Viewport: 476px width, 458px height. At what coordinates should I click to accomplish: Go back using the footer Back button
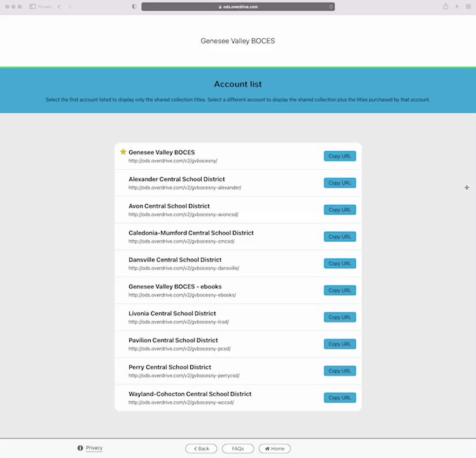click(x=201, y=448)
